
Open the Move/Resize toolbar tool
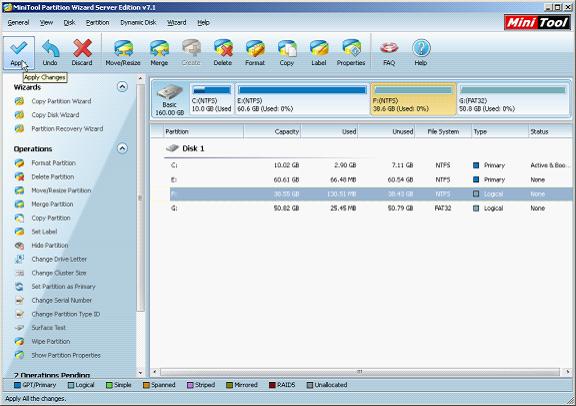tap(123, 52)
